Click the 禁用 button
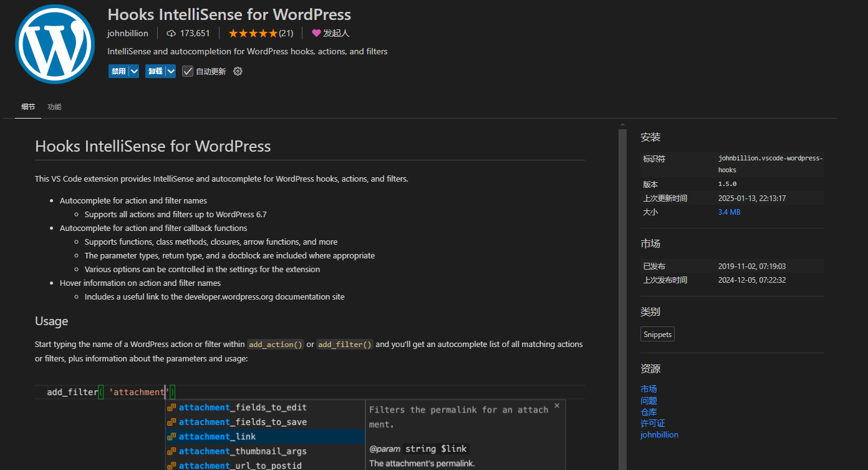The image size is (868, 470). pyautogui.click(x=118, y=71)
